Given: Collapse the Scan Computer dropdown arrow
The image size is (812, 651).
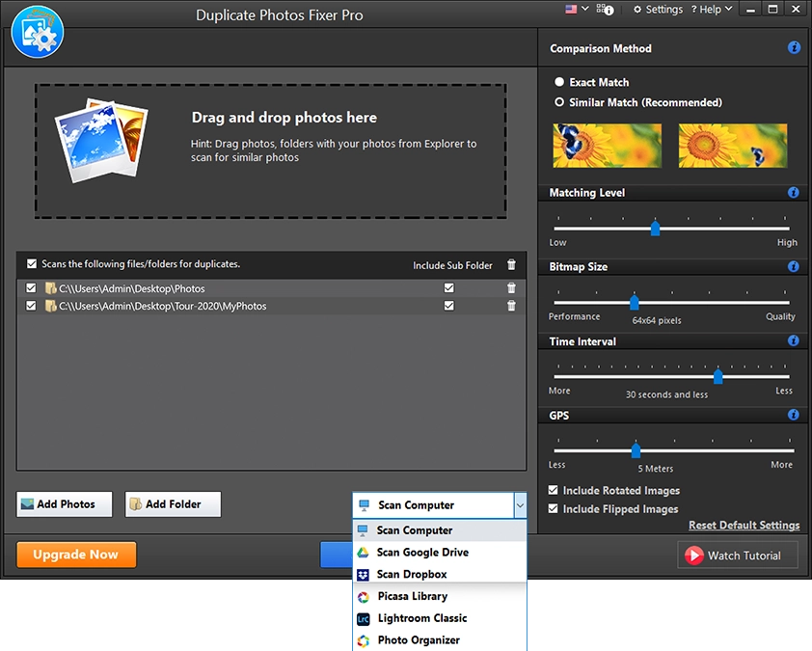Looking at the screenshot, I should click(x=520, y=505).
